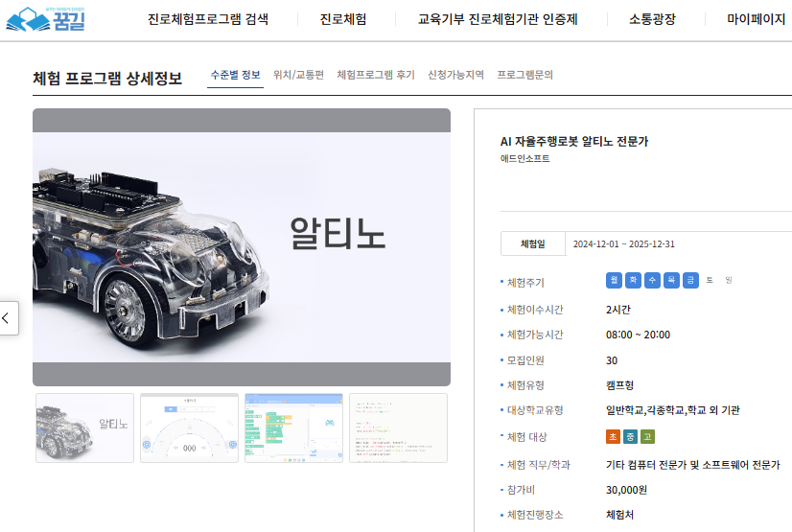Image resolution: width=792 pixels, height=532 pixels.
Task: Click the 꿈길 site logo
Action: (x=45, y=19)
